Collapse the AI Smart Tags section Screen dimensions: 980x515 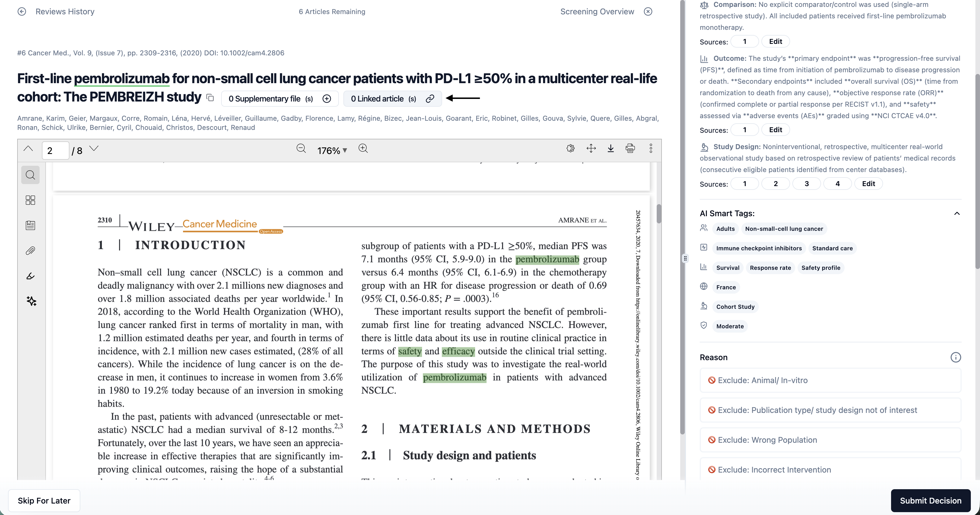point(957,213)
